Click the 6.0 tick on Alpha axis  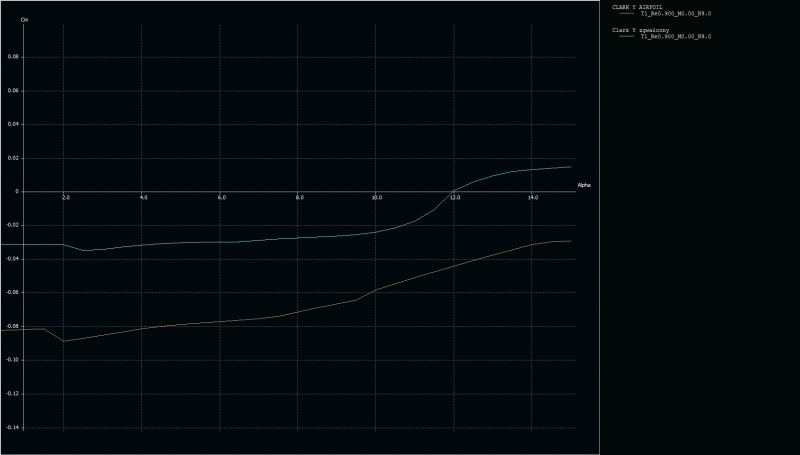tap(221, 198)
